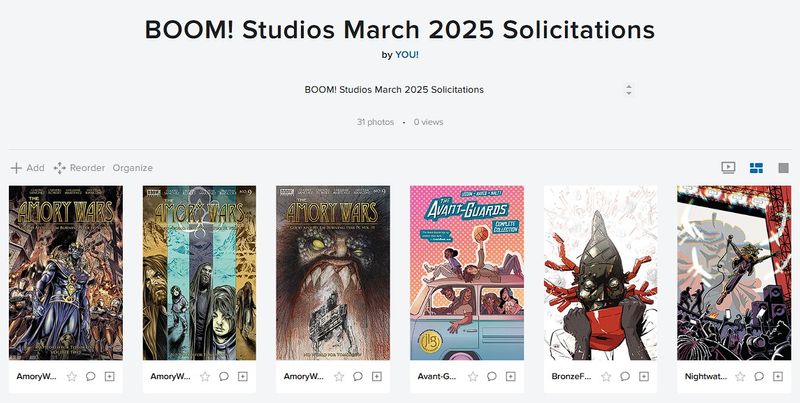Viewport: 800px width, 403px height.
Task: Click the YOU! author link
Action: (408, 55)
